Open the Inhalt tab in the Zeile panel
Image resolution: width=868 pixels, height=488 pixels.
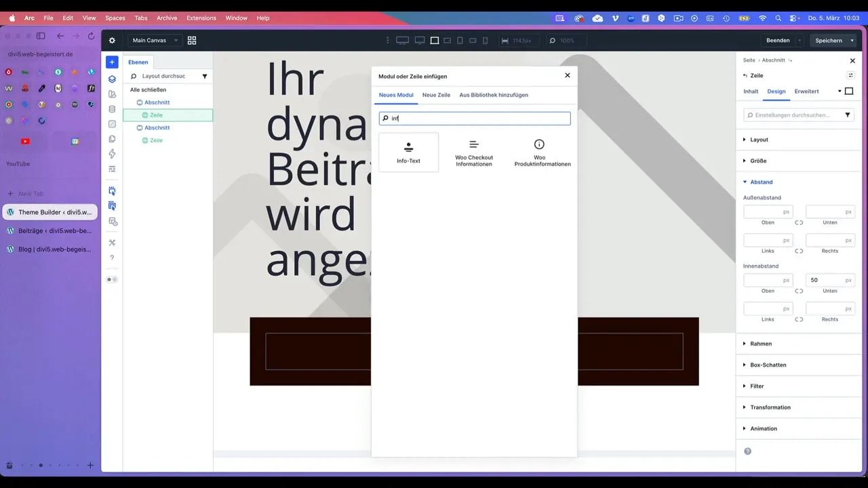[x=751, y=91]
